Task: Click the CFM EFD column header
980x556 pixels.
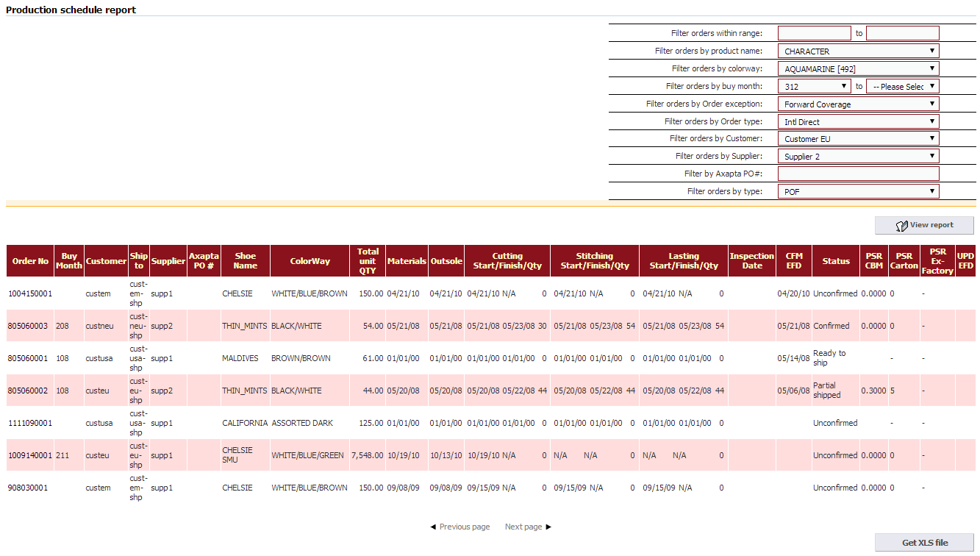Action: pos(794,261)
